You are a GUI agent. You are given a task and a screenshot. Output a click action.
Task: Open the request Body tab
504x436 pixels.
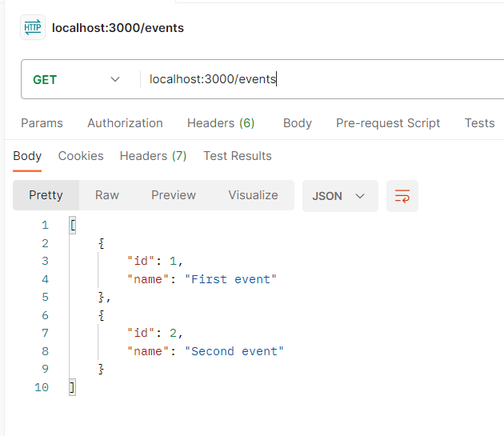(x=297, y=123)
